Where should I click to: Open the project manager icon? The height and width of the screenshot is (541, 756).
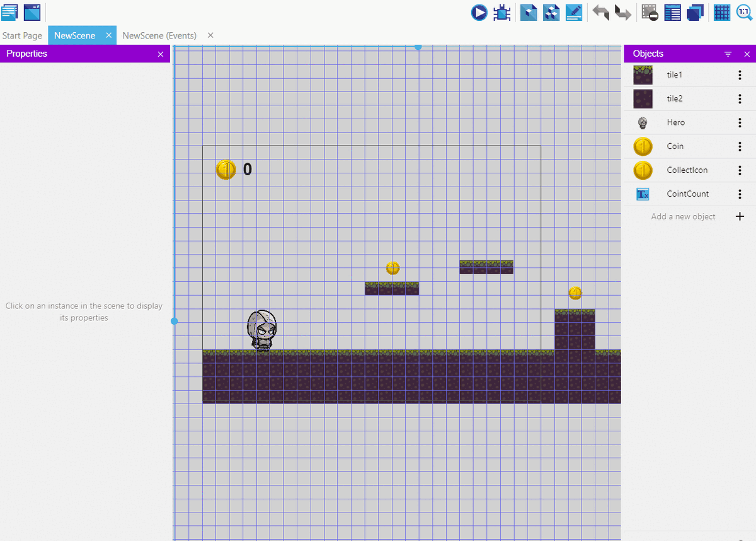pyautogui.click(x=9, y=12)
